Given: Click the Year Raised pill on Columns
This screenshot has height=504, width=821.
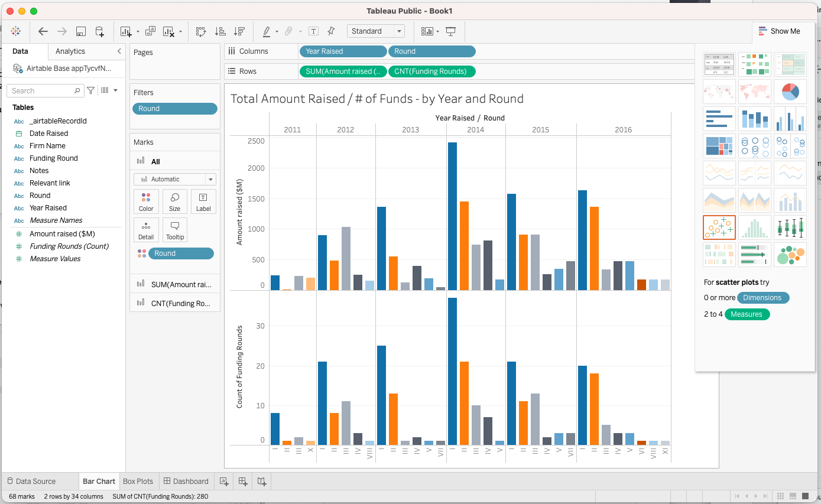Looking at the screenshot, I should 343,51.
